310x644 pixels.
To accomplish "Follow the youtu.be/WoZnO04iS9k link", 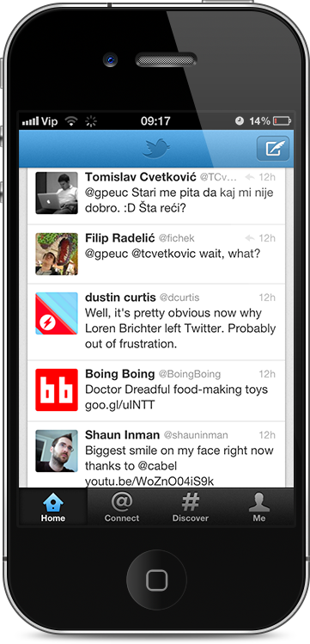I will (149, 481).
